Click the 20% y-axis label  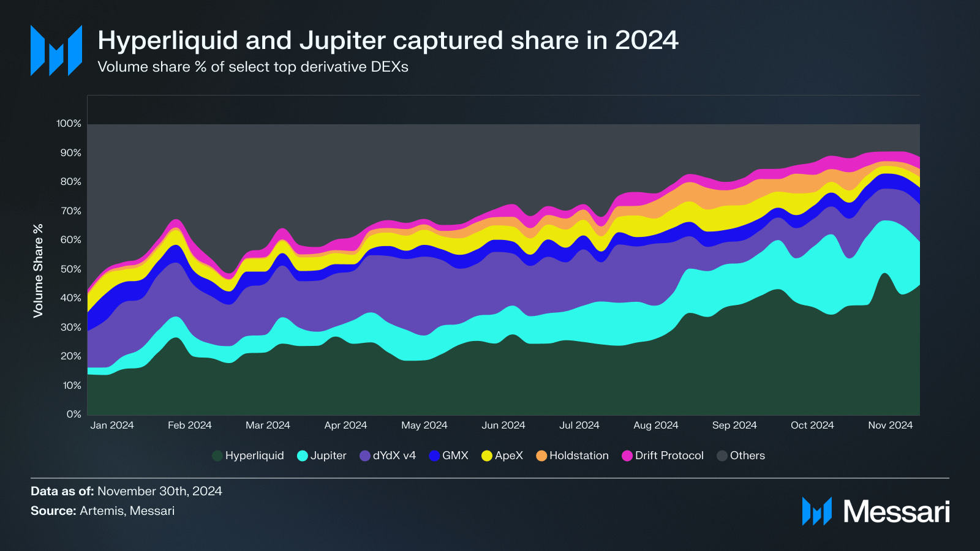point(70,356)
